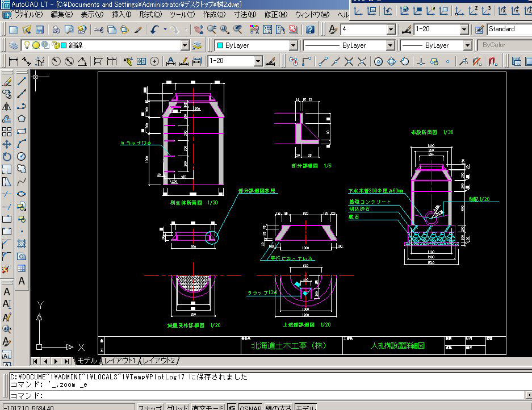Select the Arc draw tool

click(x=22, y=144)
